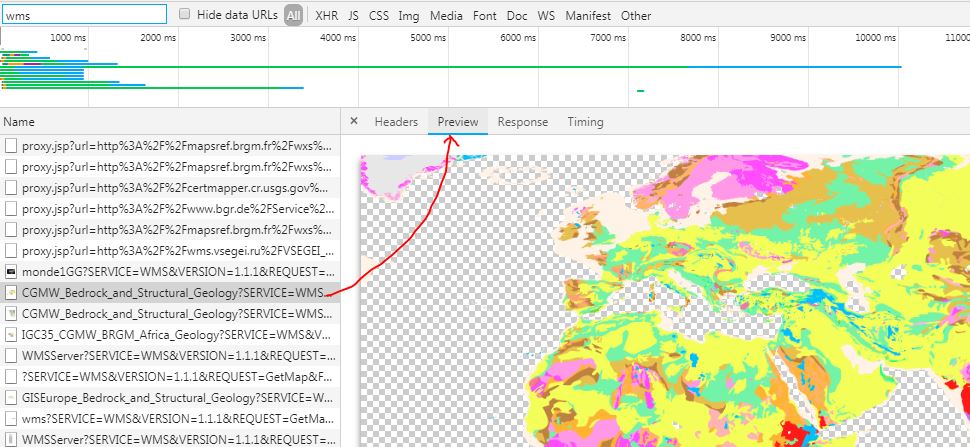Filter requests by Manifest

[588, 16]
